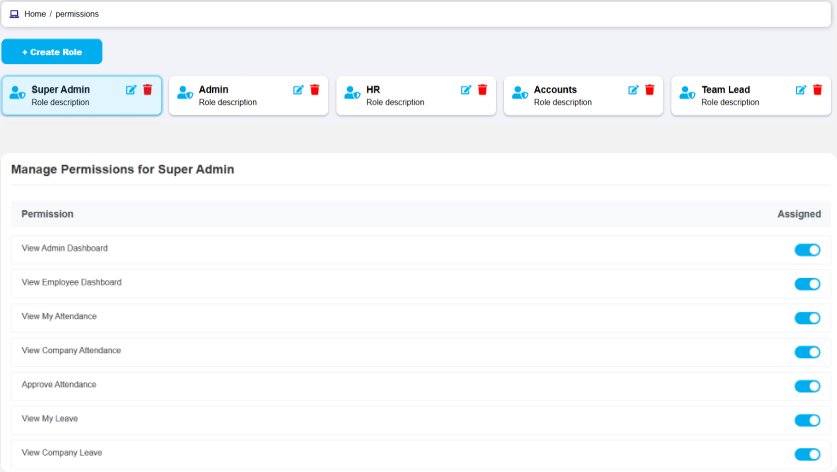
Task: Edit the HR role using pencil icon
Action: point(466,90)
